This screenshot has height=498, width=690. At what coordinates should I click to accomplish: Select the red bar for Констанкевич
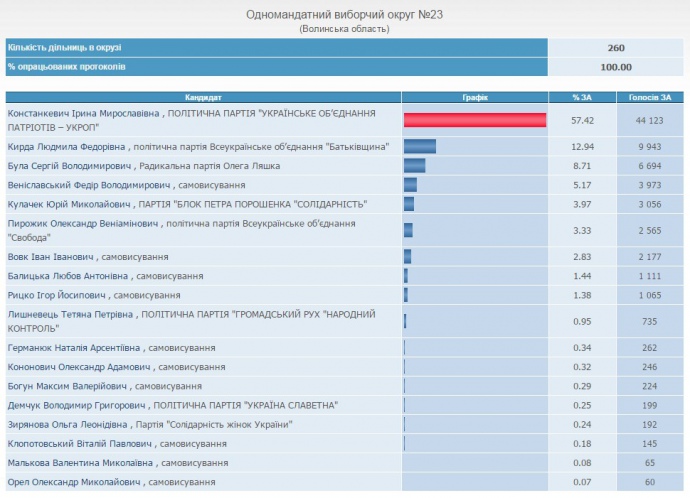tap(475, 120)
